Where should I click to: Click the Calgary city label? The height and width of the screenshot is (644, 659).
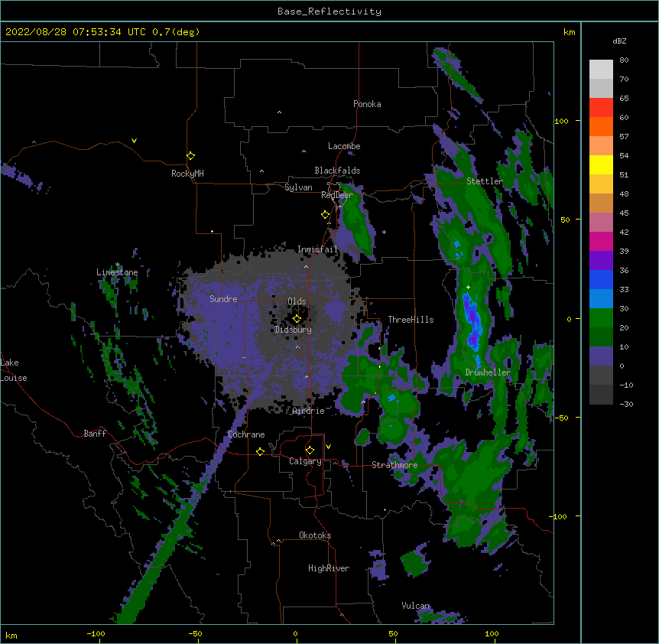(305, 461)
